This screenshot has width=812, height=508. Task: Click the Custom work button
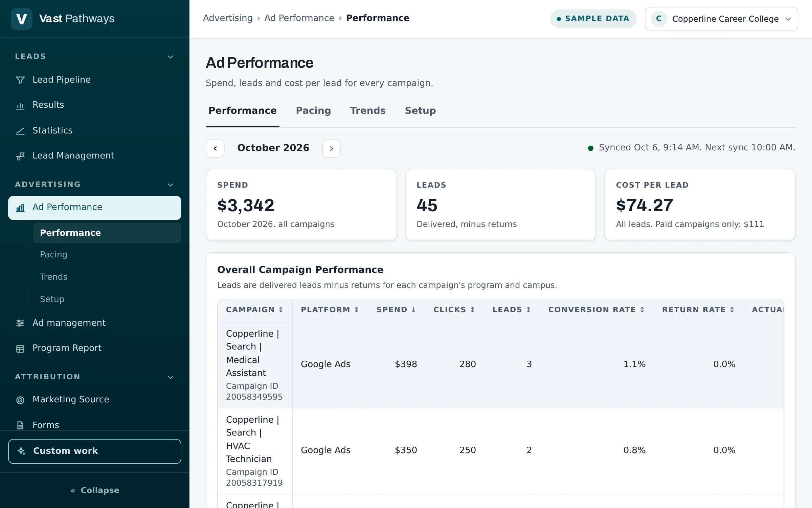(x=95, y=451)
